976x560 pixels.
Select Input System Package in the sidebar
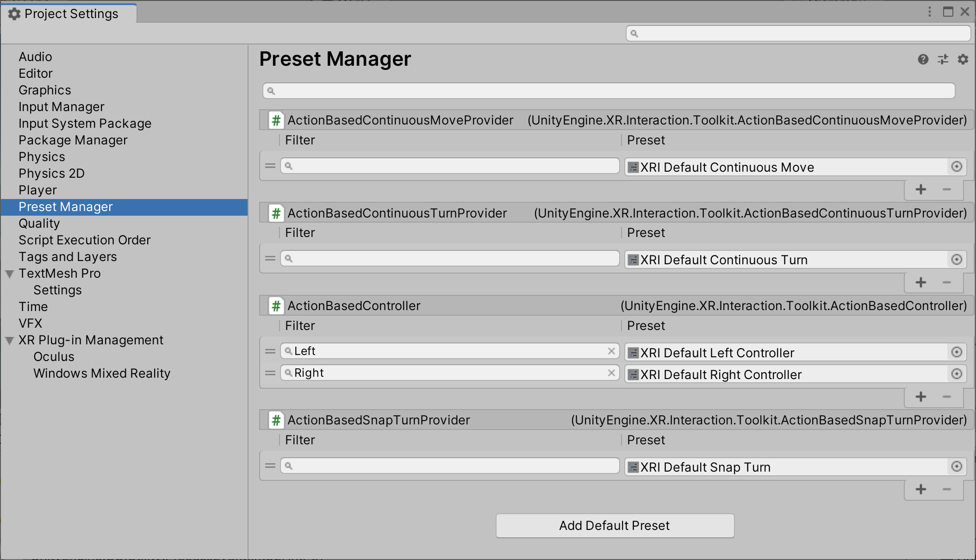point(85,124)
